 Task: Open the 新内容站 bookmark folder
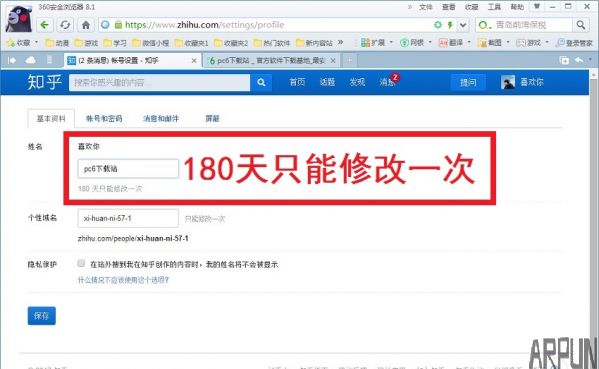pos(314,43)
